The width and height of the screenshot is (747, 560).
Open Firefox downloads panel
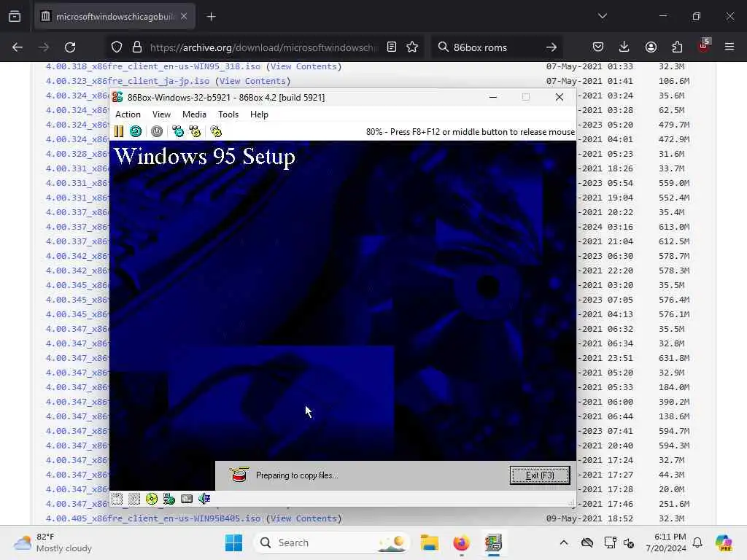coord(624,47)
